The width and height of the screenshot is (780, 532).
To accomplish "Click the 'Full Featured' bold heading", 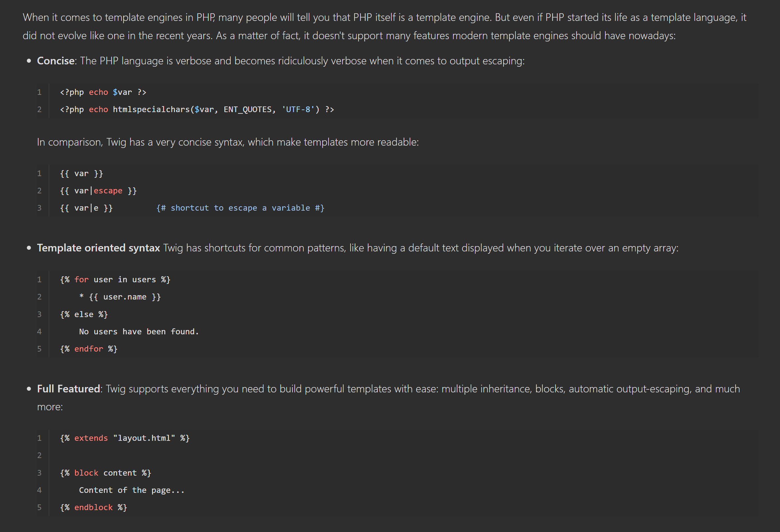I will 68,389.
